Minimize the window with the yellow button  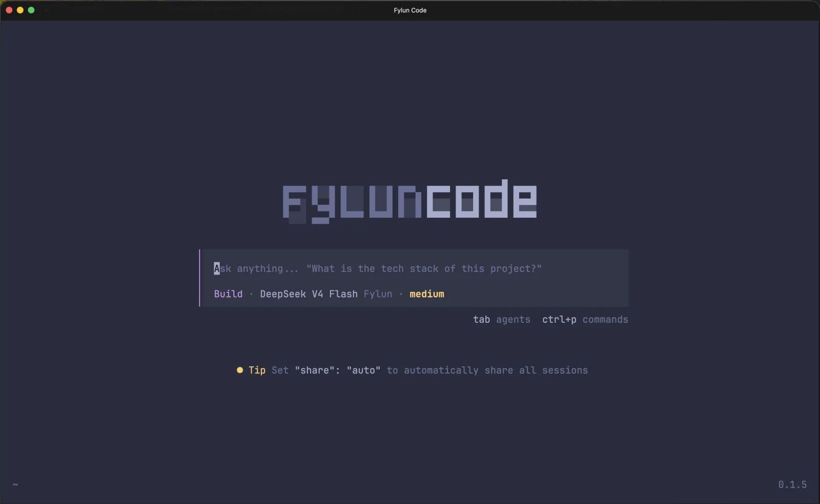point(20,10)
